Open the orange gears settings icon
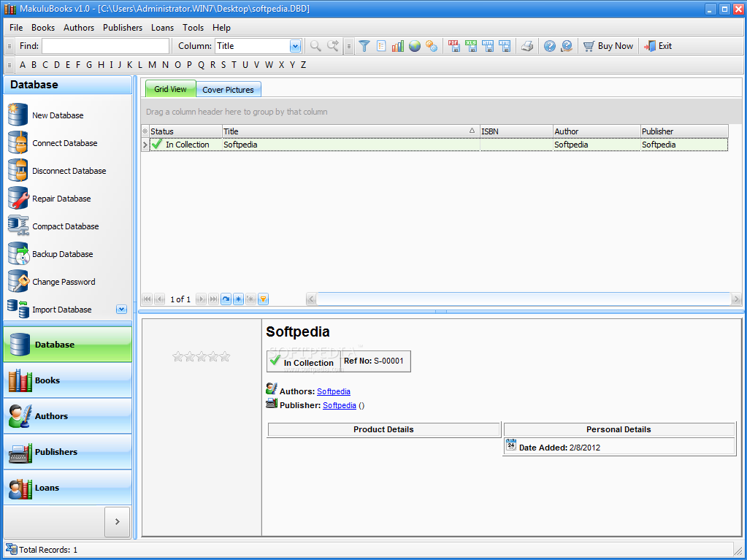 432,46
